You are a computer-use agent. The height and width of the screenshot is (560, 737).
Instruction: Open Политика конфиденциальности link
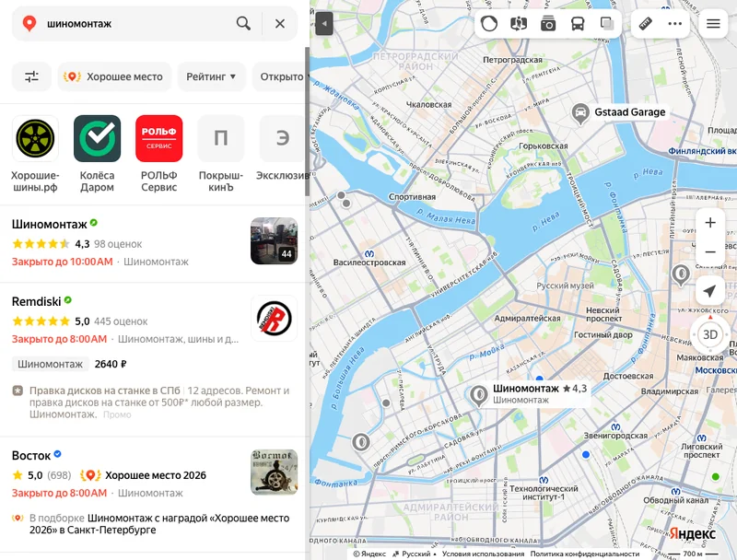[x=585, y=554]
